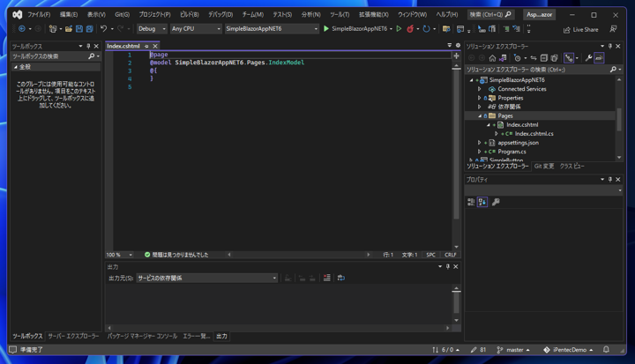Viewport: 635px width, 364px height.
Task: Switch to the サーバー エクスプローラー tab
Action: (73, 336)
